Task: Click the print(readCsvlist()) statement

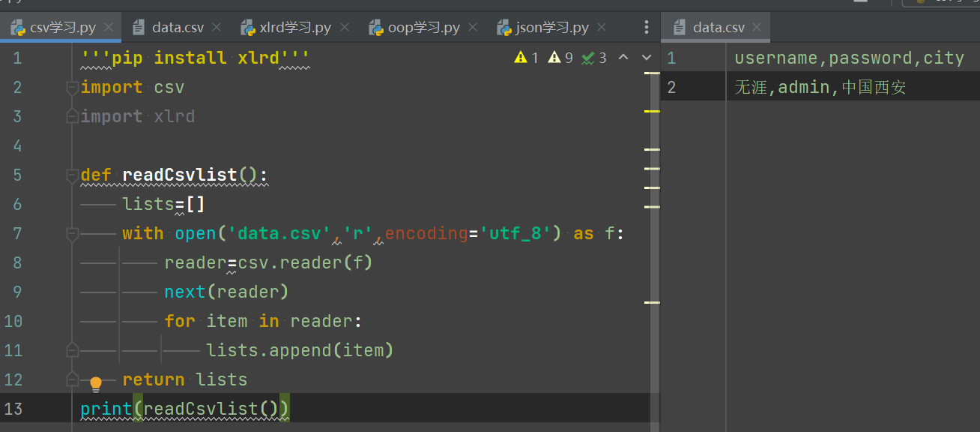Action: (x=184, y=409)
